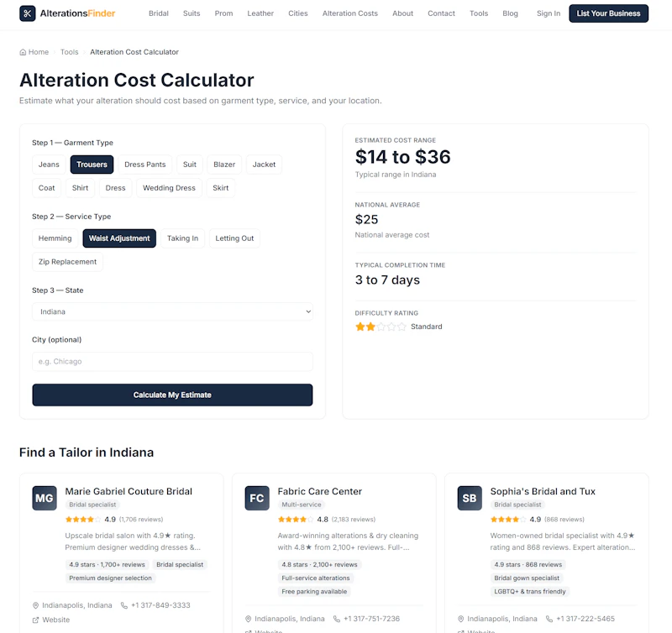Screen dimensions: 672x633
Task: Open the State dropdown showing Indiana
Action: [x=172, y=311]
